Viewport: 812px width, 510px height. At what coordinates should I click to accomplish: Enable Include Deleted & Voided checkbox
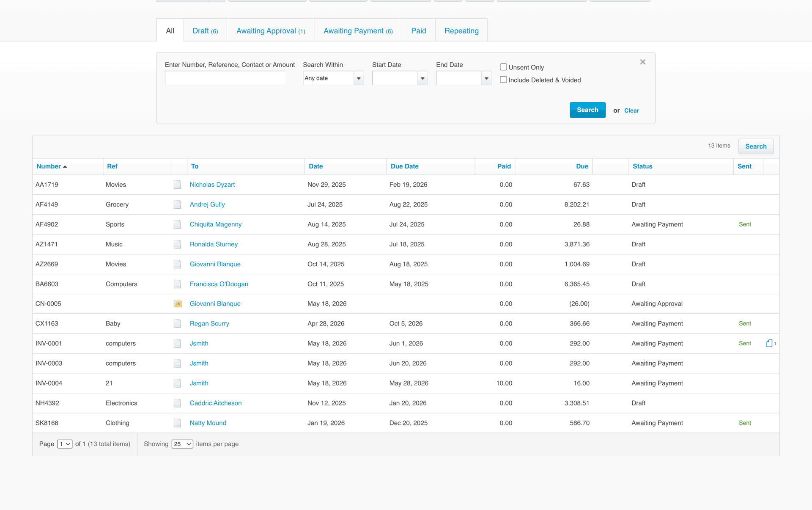click(503, 80)
